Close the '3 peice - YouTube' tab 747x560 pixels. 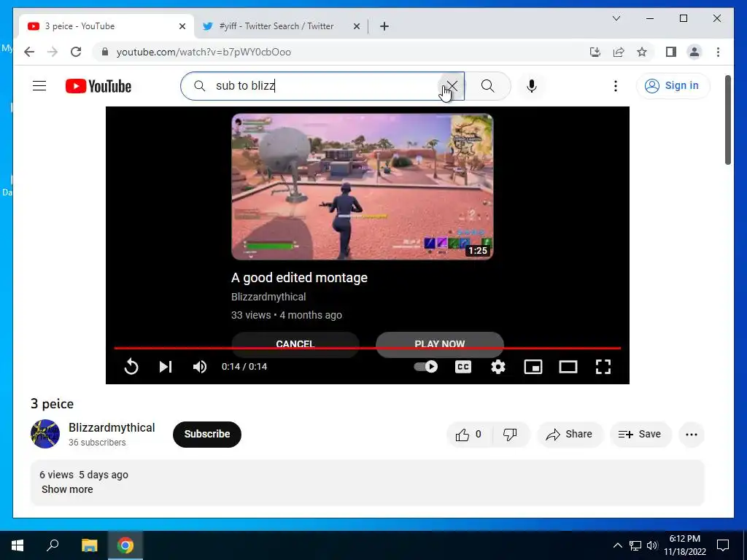click(182, 26)
